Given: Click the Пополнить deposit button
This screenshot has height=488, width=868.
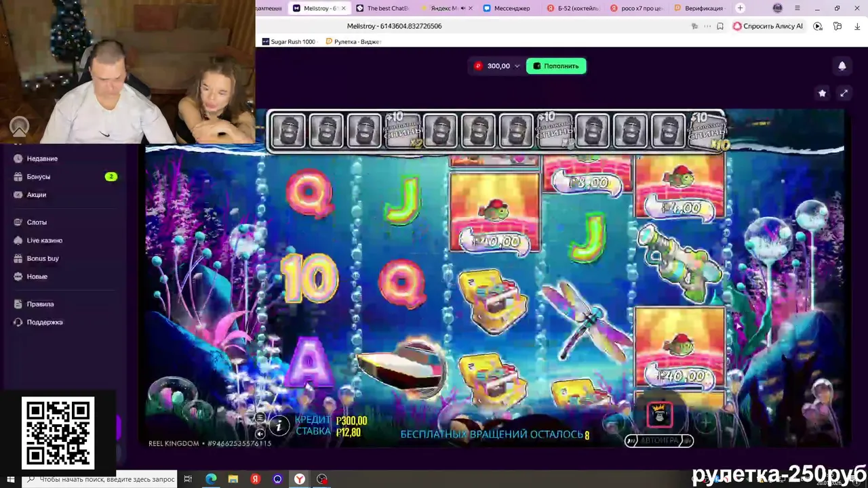Looking at the screenshot, I should pos(556,66).
